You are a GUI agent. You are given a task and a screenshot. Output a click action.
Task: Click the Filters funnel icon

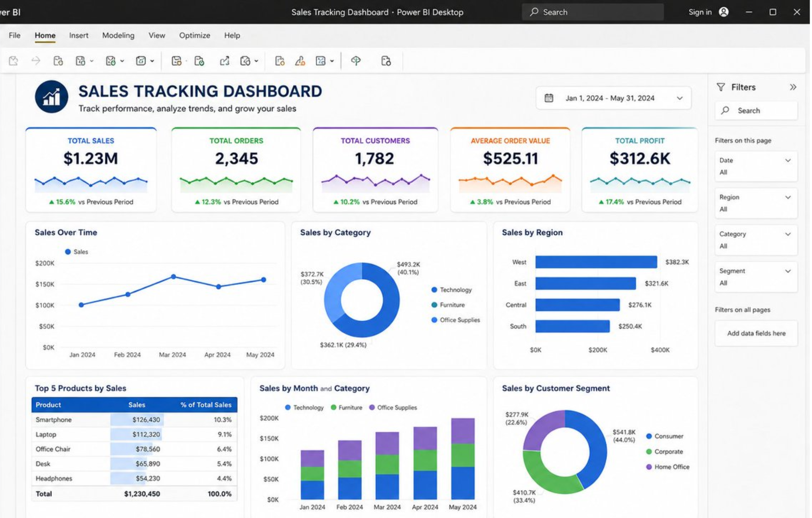[x=721, y=87]
